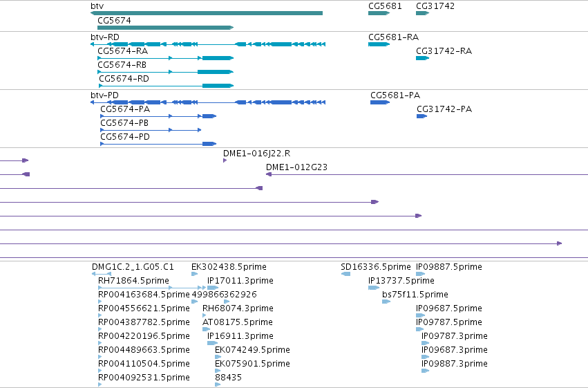Image resolution: width=588 pixels, height=388 pixels.
Task: Click the IP09687.5prime EST label
Action: 449,309
